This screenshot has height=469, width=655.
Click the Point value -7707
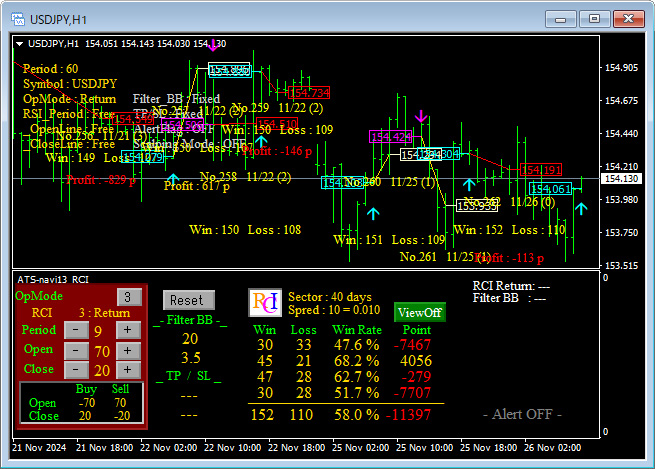click(412, 393)
